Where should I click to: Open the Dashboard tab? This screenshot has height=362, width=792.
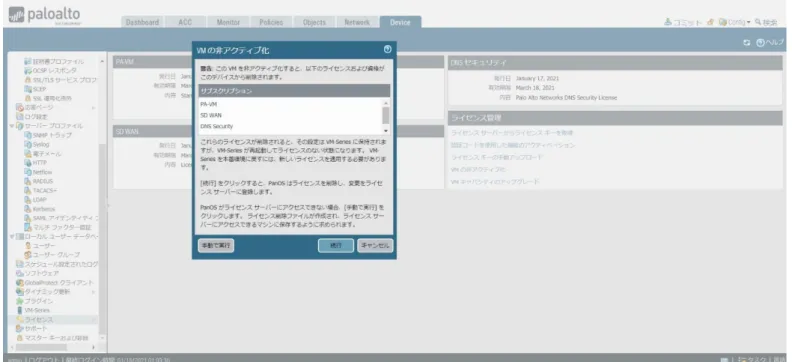click(x=142, y=22)
